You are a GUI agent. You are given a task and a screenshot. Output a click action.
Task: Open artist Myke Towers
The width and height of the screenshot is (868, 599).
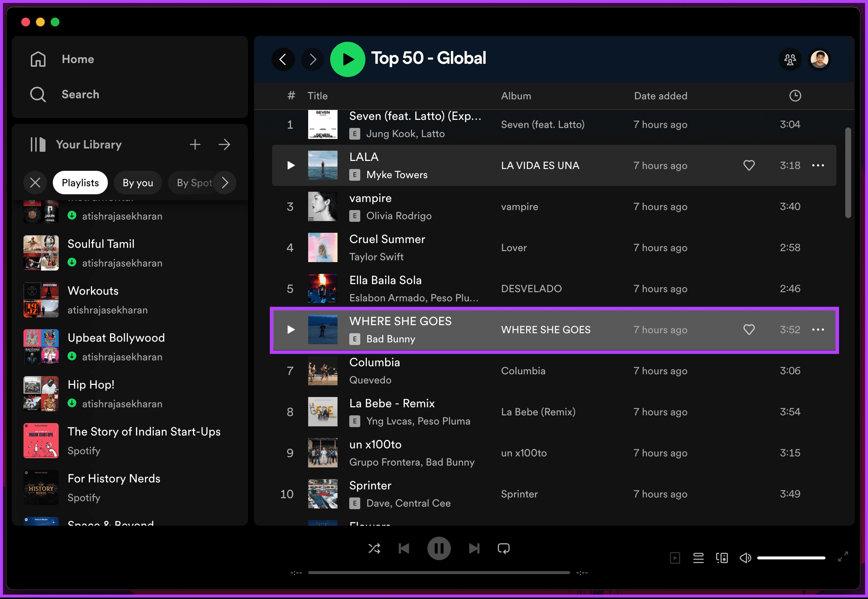pos(397,175)
